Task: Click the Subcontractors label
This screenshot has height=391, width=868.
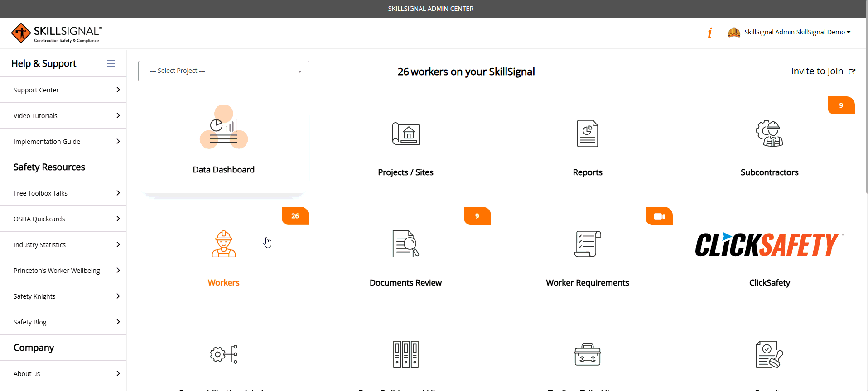Action: point(769,172)
